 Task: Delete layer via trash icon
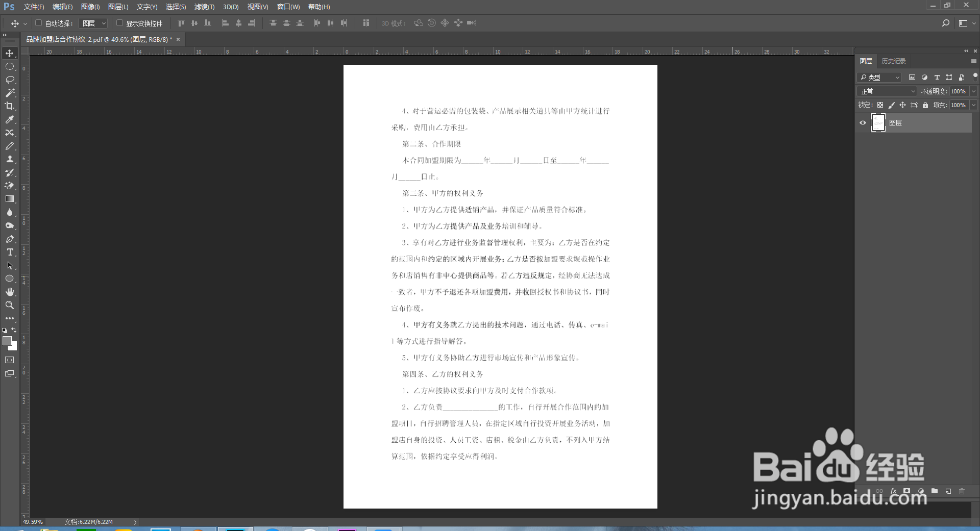click(x=962, y=491)
